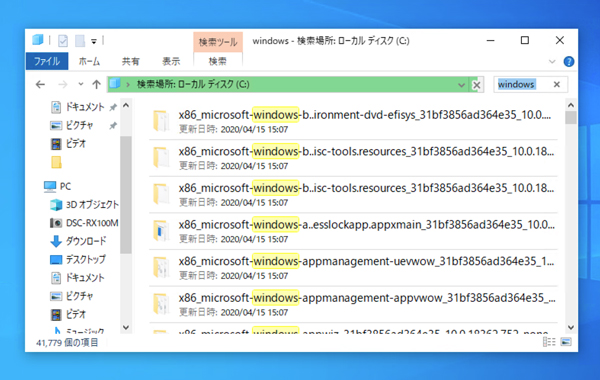Select the 検索 ribbon tab
The image size is (600, 380).
click(x=217, y=61)
